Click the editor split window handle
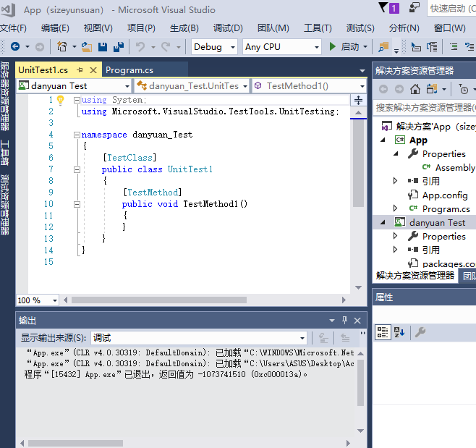The image size is (476, 448). pyautogui.click(x=358, y=100)
